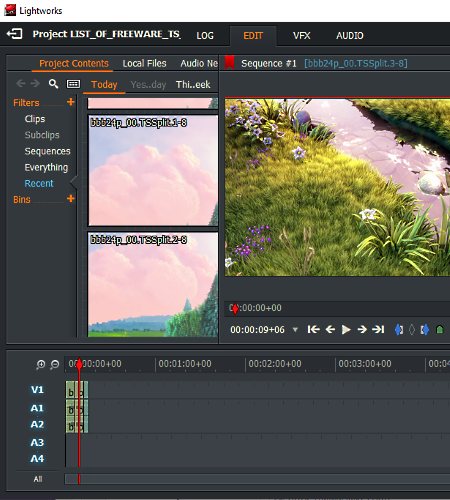Show Today's items
Screen dimensions: 450x500
click(x=104, y=84)
